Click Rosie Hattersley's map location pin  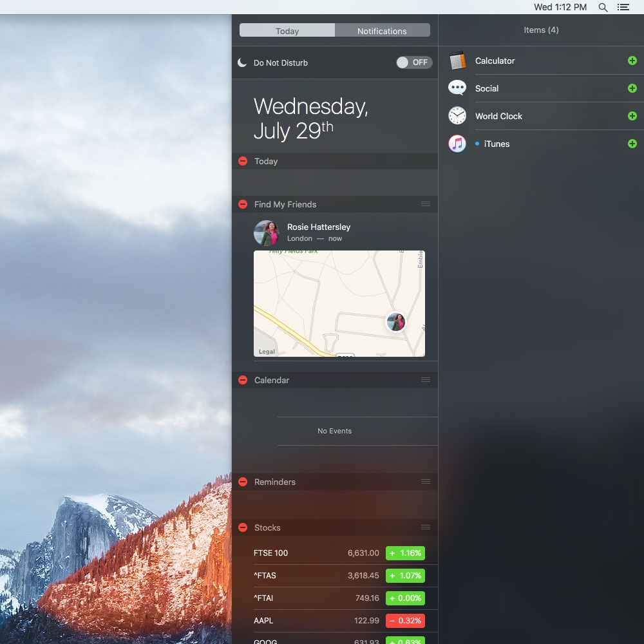coord(395,322)
